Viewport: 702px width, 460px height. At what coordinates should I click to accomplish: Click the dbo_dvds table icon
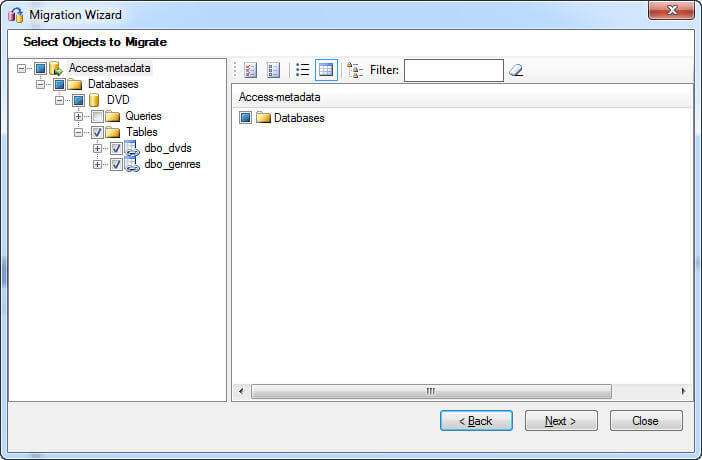(x=132, y=148)
